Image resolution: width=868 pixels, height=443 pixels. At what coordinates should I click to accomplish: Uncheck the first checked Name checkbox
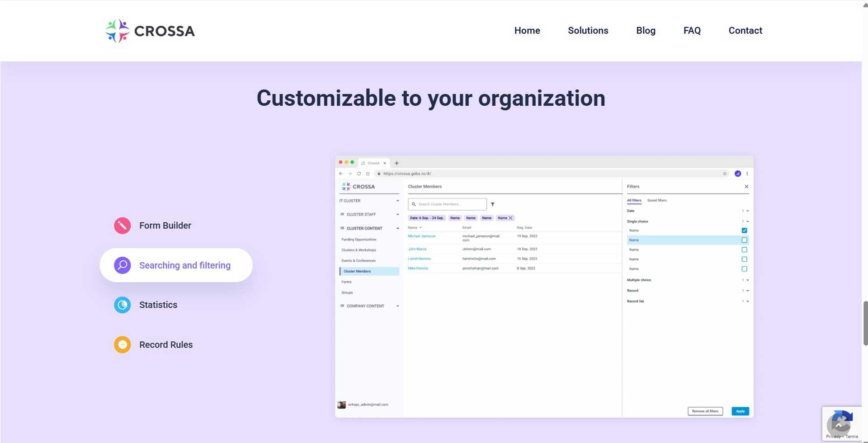tap(744, 231)
